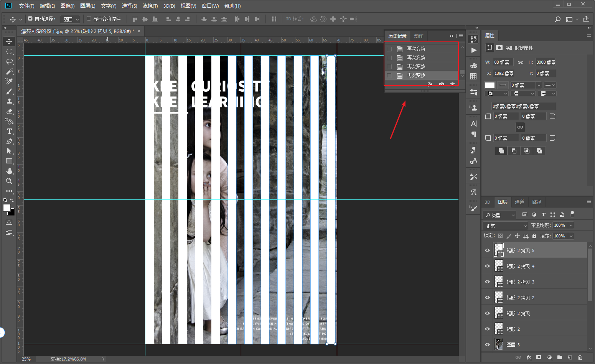Switch to the 动作 tab

click(x=419, y=36)
